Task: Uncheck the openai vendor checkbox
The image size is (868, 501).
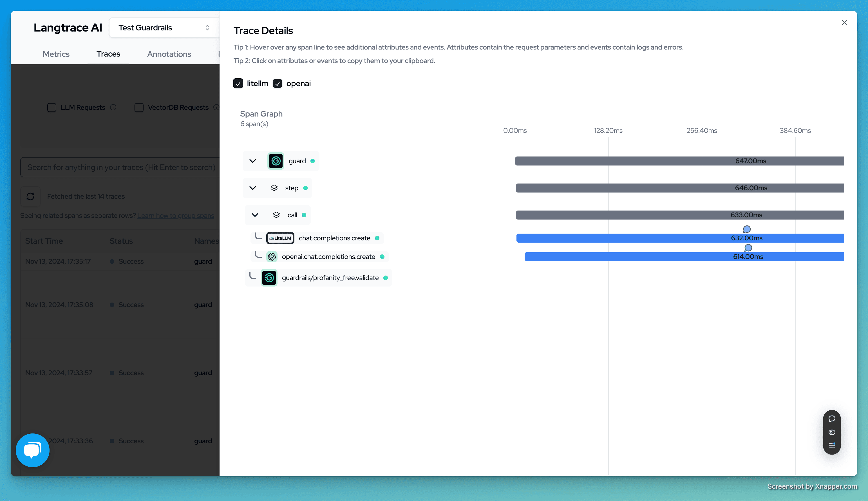Action: (x=278, y=84)
